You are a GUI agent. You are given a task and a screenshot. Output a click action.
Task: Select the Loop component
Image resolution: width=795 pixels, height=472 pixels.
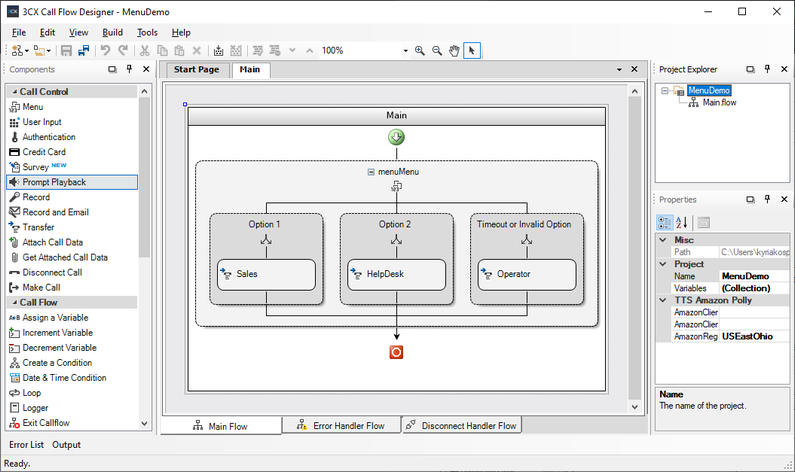coord(71,393)
